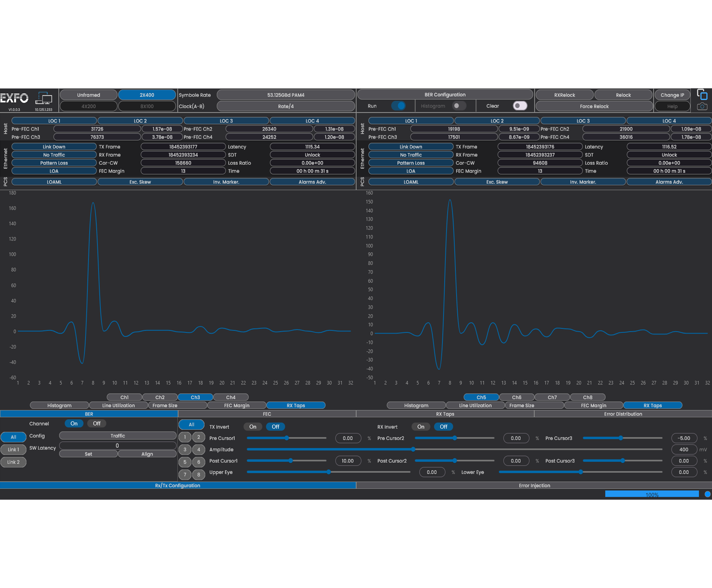
Task: Click the Change IP button
Action: point(672,95)
